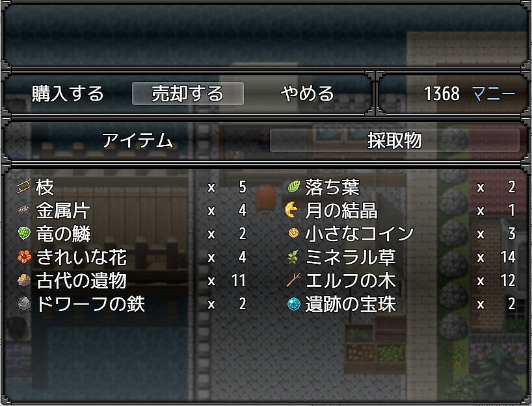This screenshot has width=532, height=406.
Task: Select the ミネラル草 item row text
Action: click(x=350, y=257)
